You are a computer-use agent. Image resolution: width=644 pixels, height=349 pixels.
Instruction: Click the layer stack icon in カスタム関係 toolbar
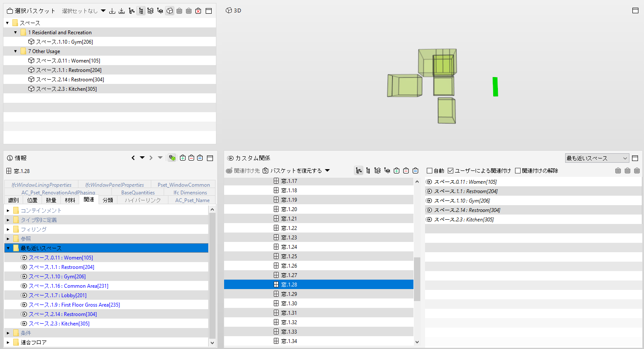(x=377, y=170)
